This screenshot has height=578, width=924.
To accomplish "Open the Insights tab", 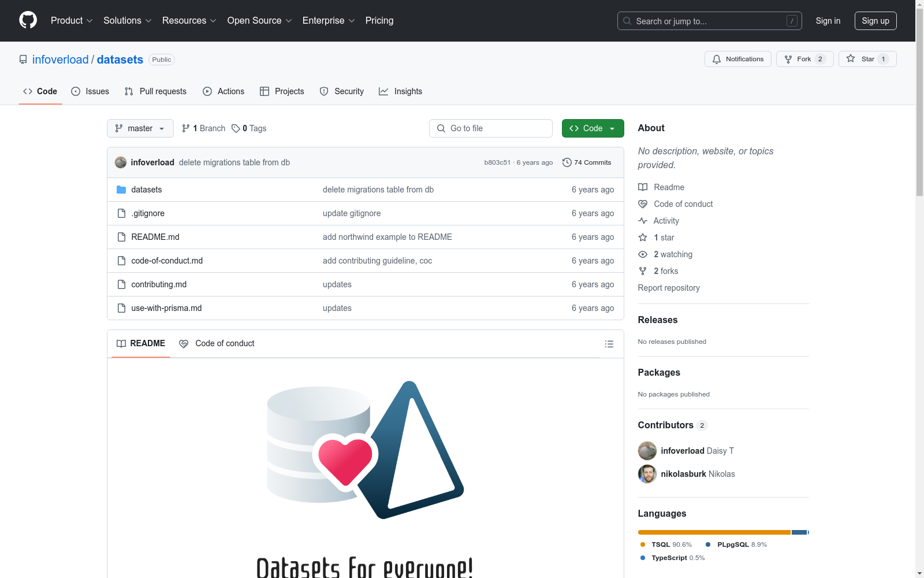I will [401, 91].
